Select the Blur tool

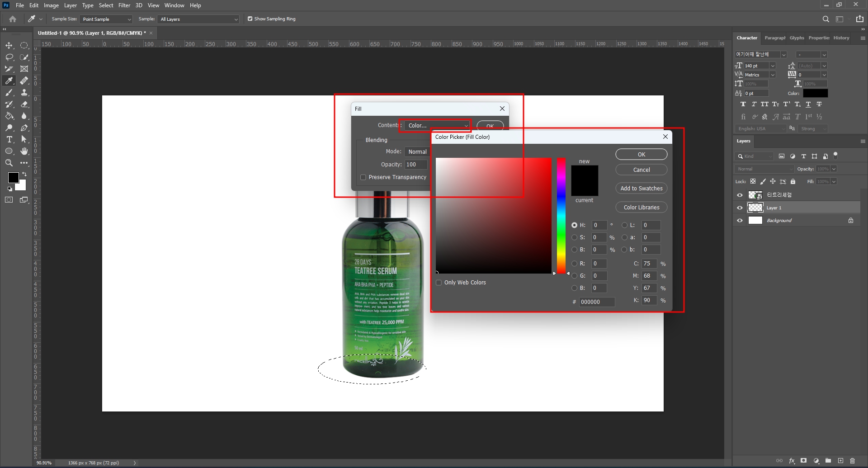(x=24, y=116)
